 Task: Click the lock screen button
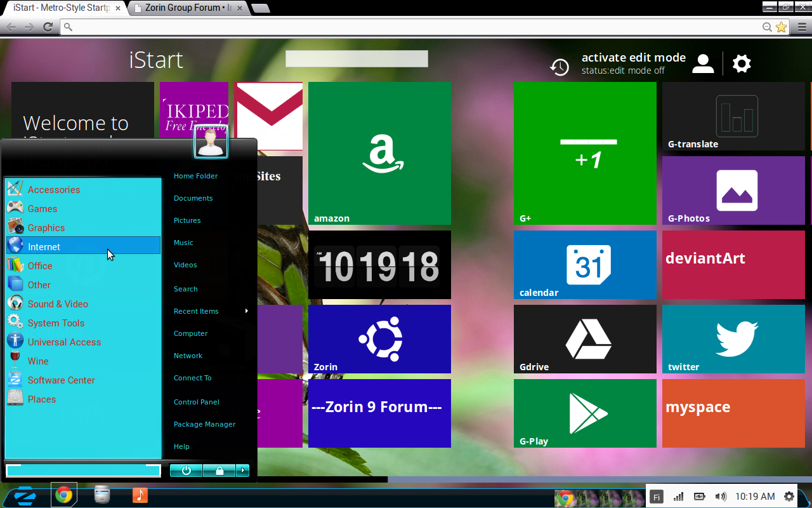pyautogui.click(x=219, y=471)
